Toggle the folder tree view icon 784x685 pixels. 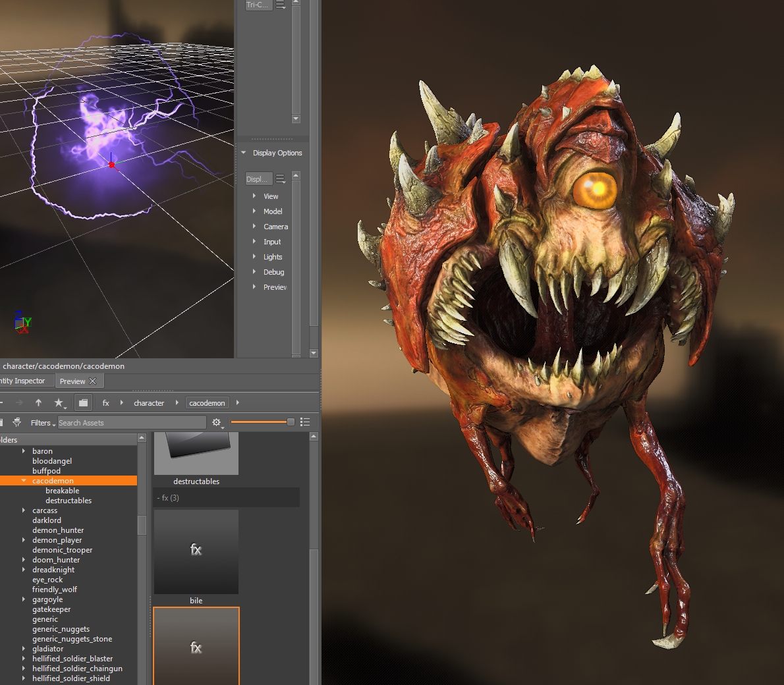tap(83, 402)
